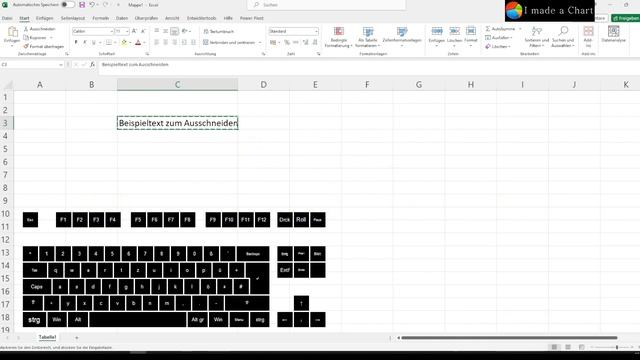The width and height of the screenshot is (640, 360).
Task: Apply percent number style
Action: pyautogui.click(x=287, y=42)
